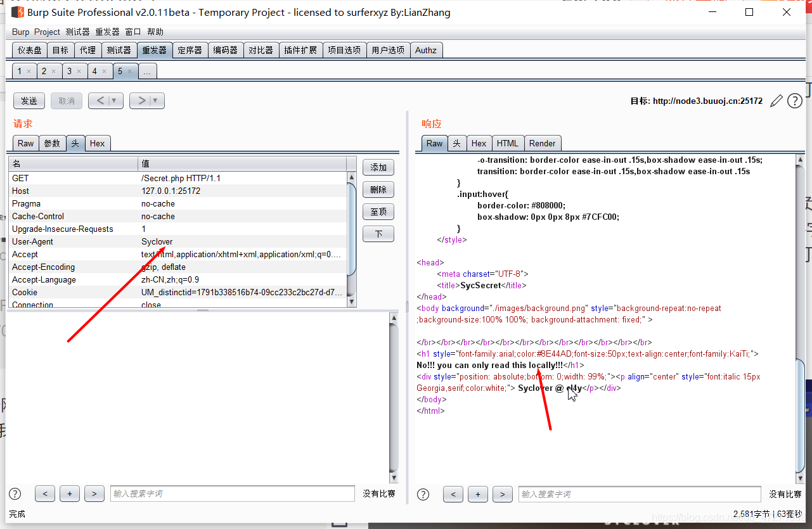812x529 pixels.
Task: Switch to the Authz tab
Action: (x=426, y=50)
